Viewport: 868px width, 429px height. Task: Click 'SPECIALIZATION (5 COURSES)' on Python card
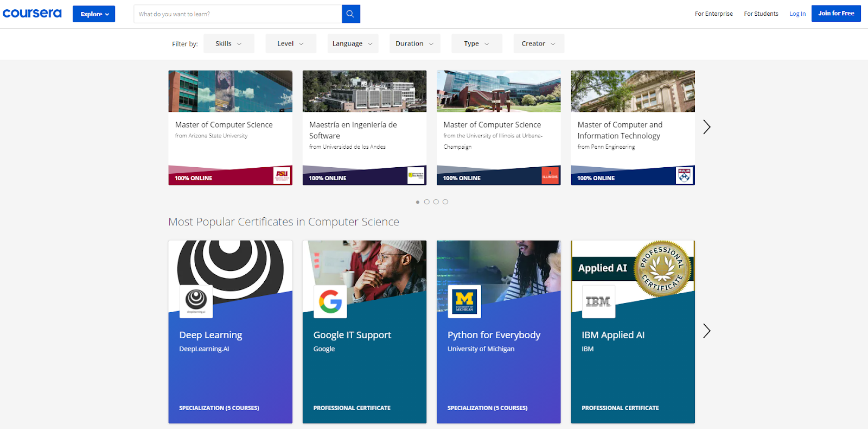point(488,408)
